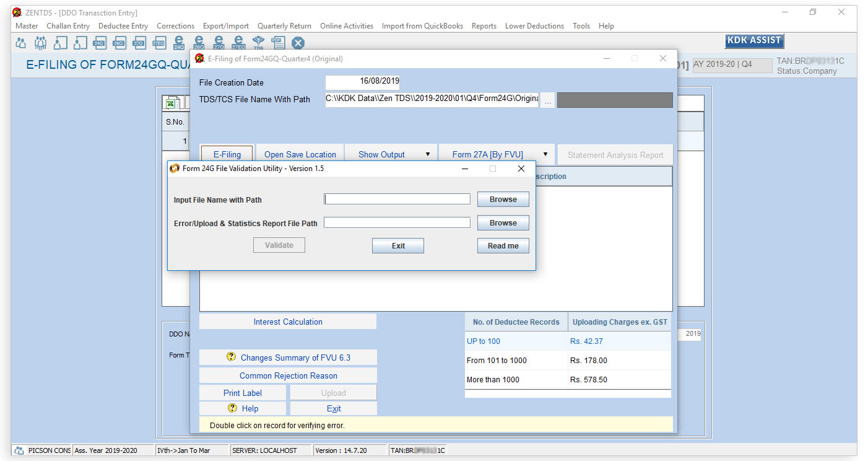Click the E-Filing button
This screenshot has width=868, height=461.
227,154
